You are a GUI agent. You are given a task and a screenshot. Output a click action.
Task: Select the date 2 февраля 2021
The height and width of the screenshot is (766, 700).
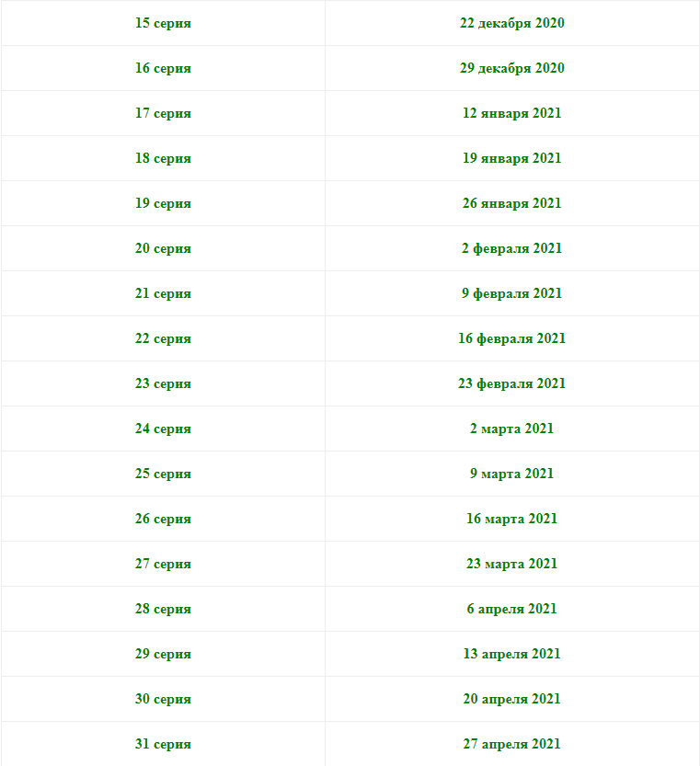(x=511, y=248)
